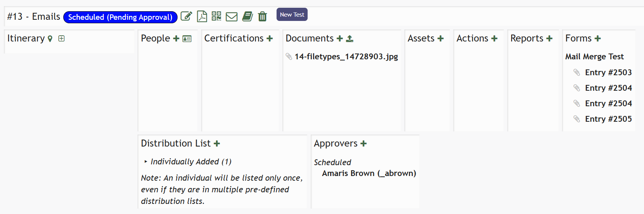Click the envelope email icon
The height and width of the screenshot is (214, 644).
coord(231,17)
